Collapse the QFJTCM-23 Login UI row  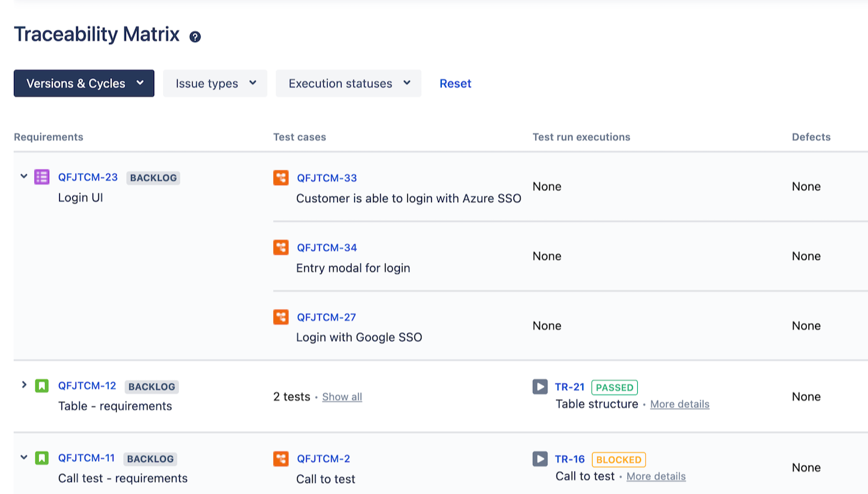(x=24, y=176)
